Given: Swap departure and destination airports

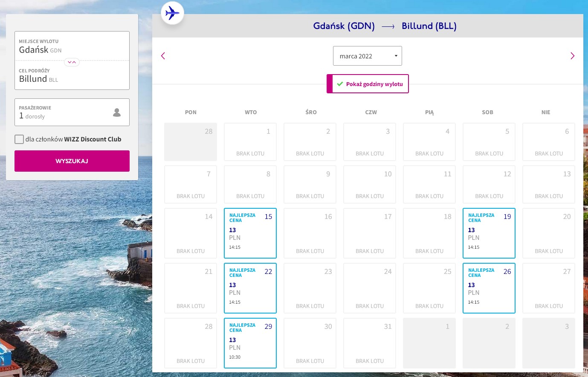Looking at the screenshot, I should [x=72, y=62].
